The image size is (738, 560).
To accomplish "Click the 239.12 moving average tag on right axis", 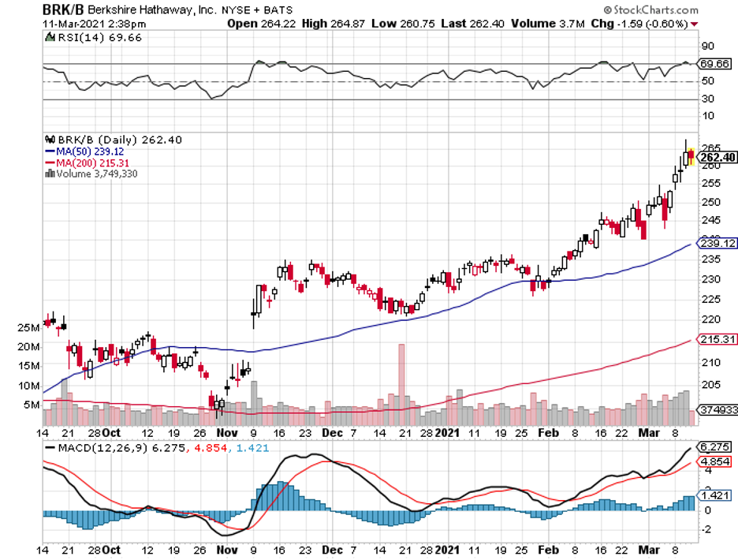I will pos(717,244).
